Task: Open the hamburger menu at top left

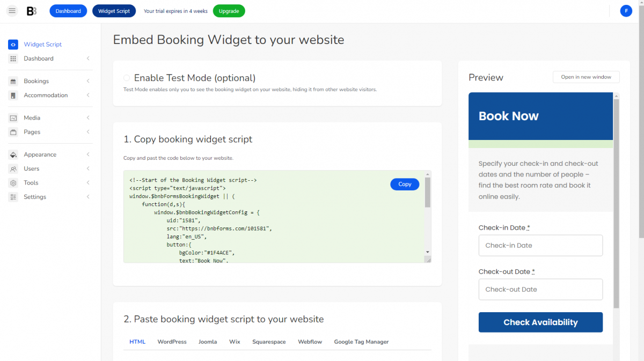Action: click(12, 11)
